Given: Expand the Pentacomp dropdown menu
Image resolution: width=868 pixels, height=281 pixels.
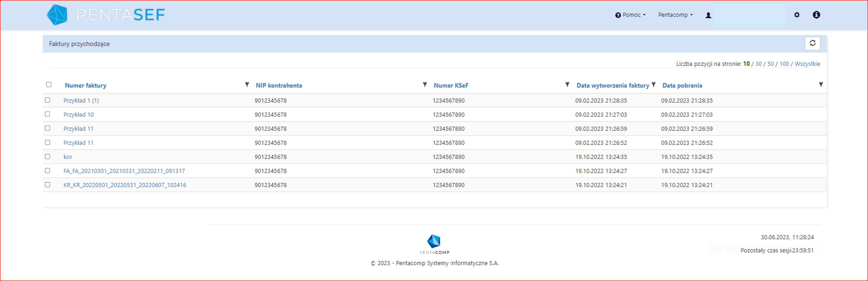Looking at the screenshot, I should [x=675, y=15].
